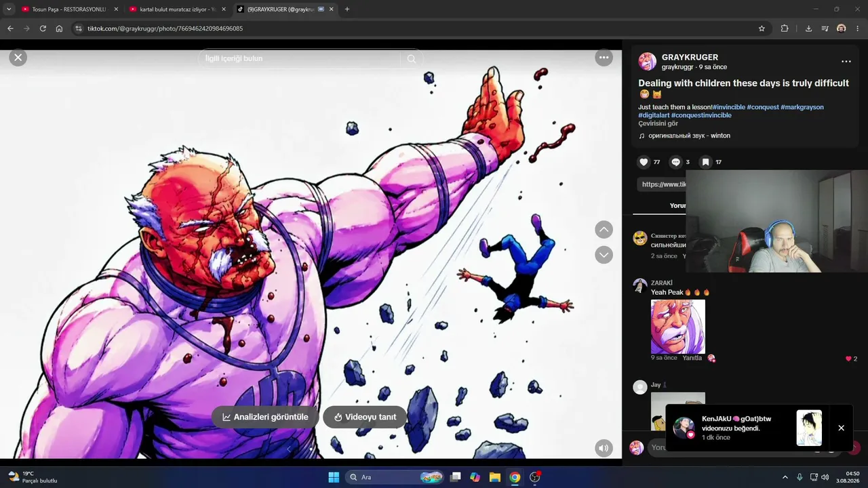Switch to the 'Tosun Paşa - RESTORASYONLU' tab
This screenshot has height=488, width=868.
[69, 9]
